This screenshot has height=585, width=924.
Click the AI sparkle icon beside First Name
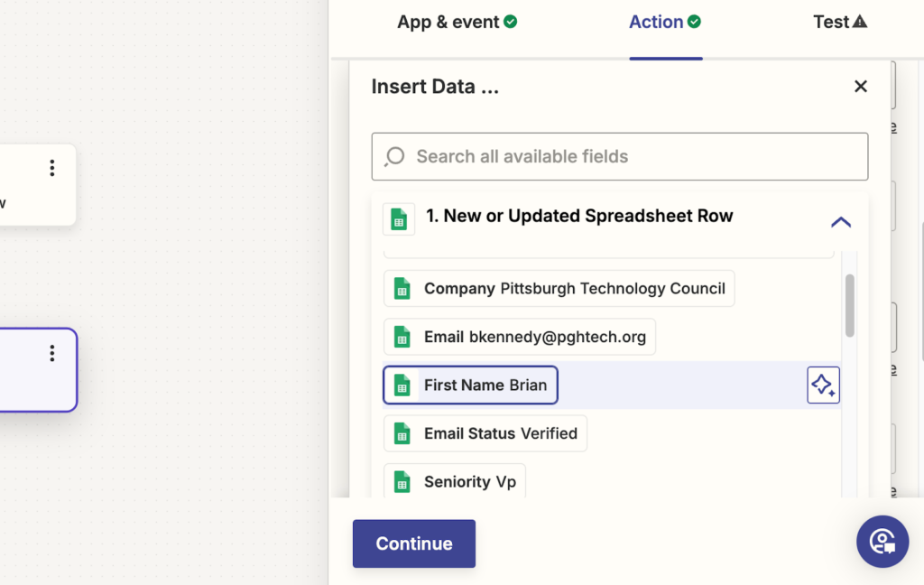[823, 385]
